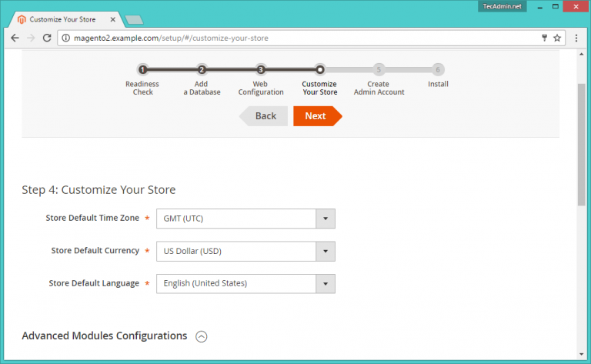
Task: Select step 3 Web Configuration
Action: point(261,69)
